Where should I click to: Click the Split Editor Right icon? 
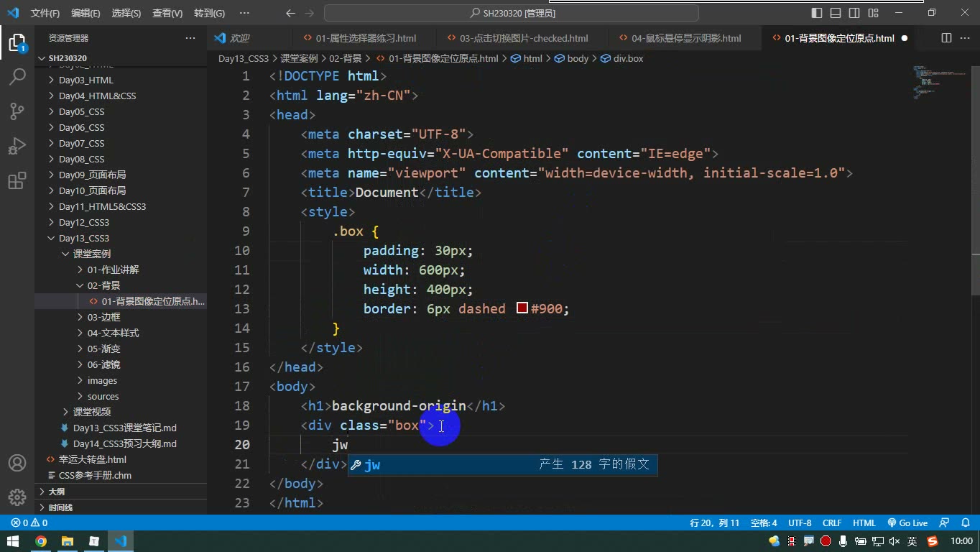[946, 38]
